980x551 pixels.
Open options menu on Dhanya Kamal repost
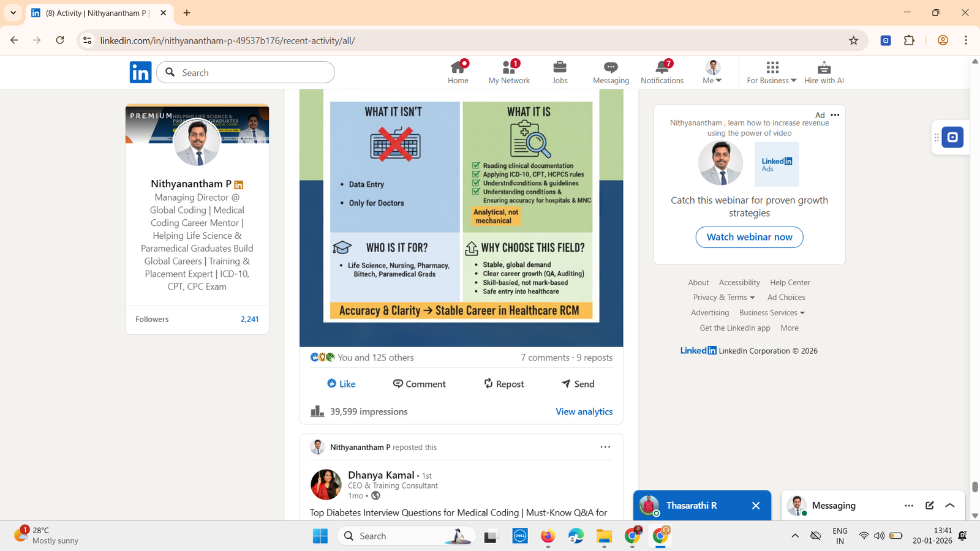pos(605,447)
